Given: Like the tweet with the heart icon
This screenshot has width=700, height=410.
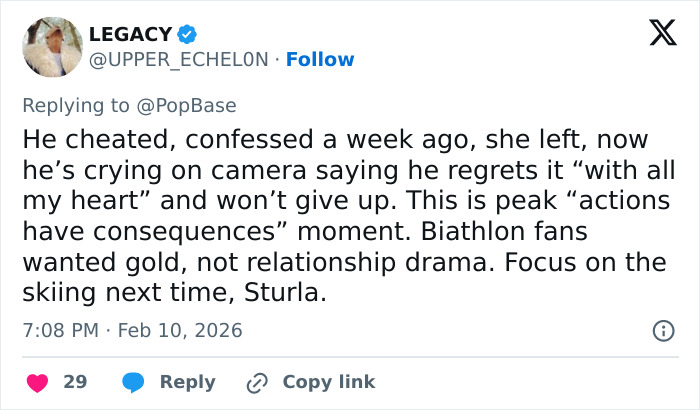Looking at the screenshot, I should click(x=37, y=382).
